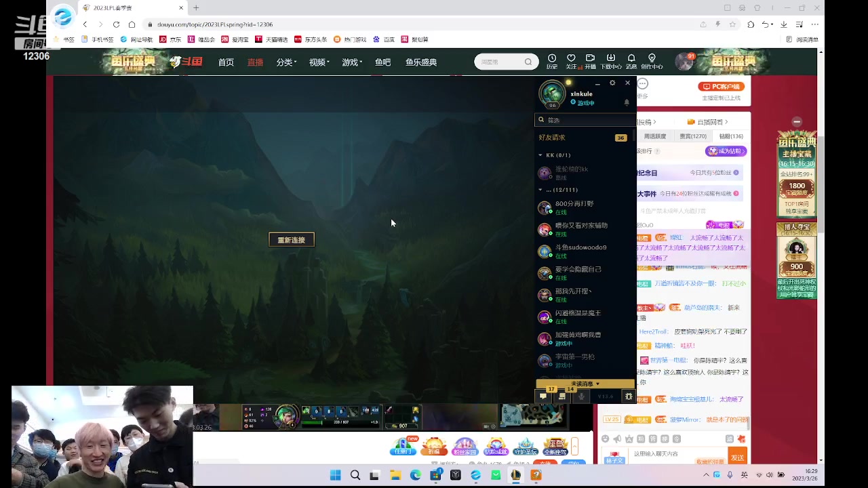Screen dimensions: 868x488
Task: Expand the 游戏 games dropdown
Action: coord(352,62)
